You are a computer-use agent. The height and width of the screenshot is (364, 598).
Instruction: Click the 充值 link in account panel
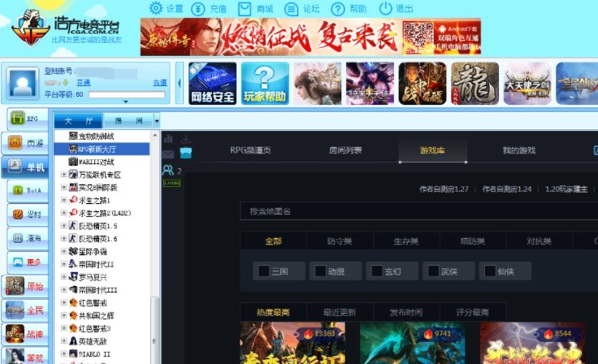tap(160, 82)
